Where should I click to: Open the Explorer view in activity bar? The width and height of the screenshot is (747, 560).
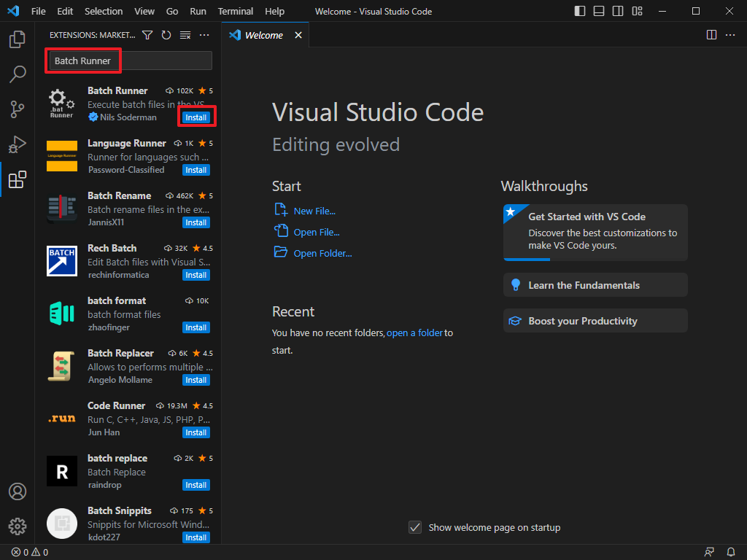pyautogui.click(x=18, y=39)
